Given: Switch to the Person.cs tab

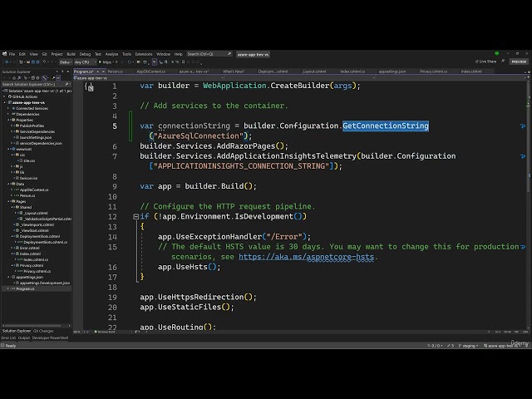Looking at the screenshot, I should pos(115,71).
